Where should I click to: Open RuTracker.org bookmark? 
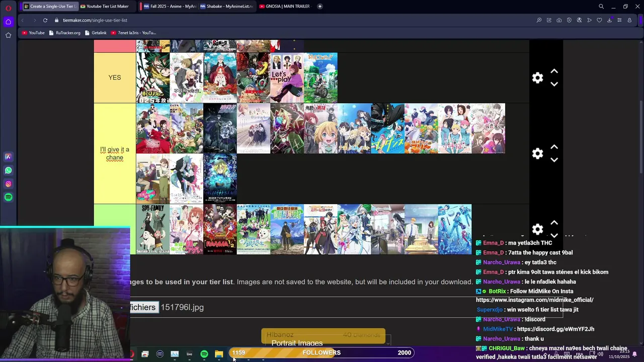(65, 33)
